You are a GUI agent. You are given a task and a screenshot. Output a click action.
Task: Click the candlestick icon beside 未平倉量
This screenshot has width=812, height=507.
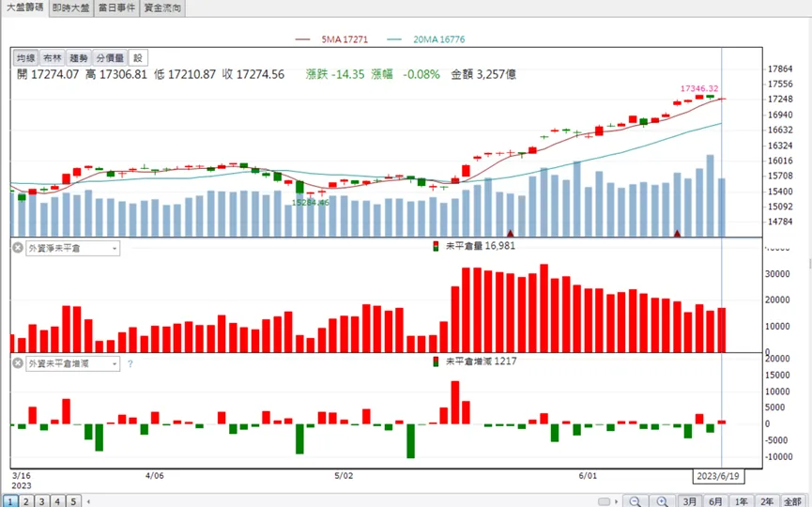coord(436,246)
